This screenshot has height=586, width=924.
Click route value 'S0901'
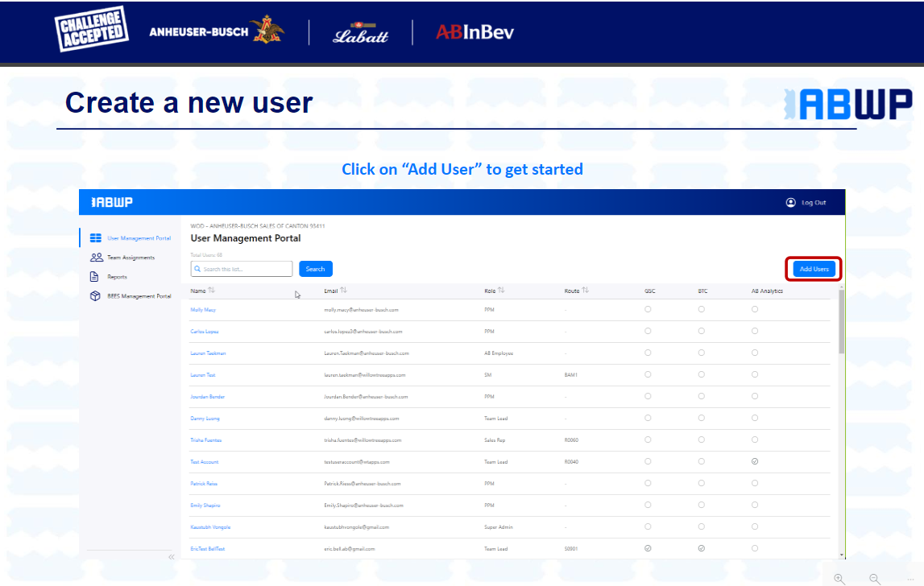click(x=571, y=549)
